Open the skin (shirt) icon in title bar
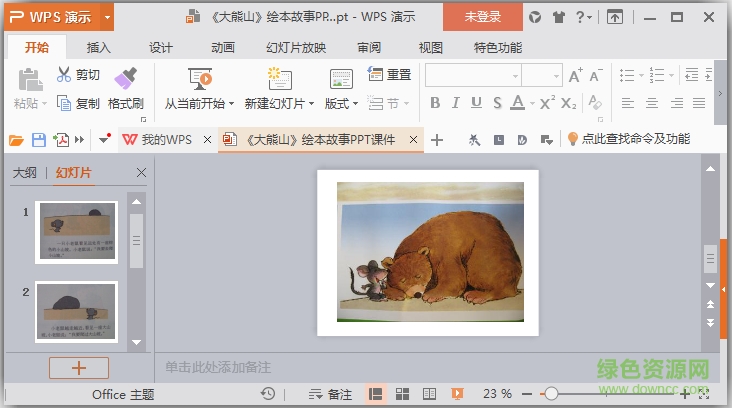732x408 pixels. 559,17
